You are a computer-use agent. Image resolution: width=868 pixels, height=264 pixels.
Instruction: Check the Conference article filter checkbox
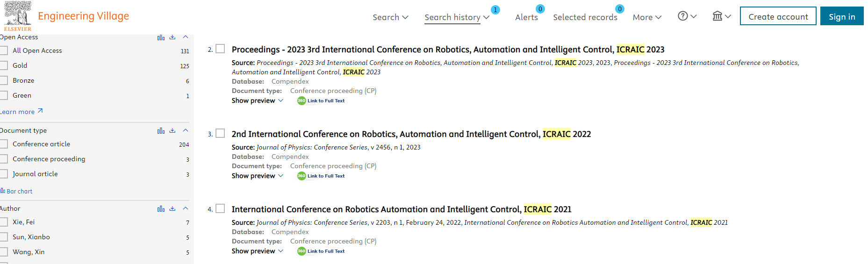coord(4,144)
